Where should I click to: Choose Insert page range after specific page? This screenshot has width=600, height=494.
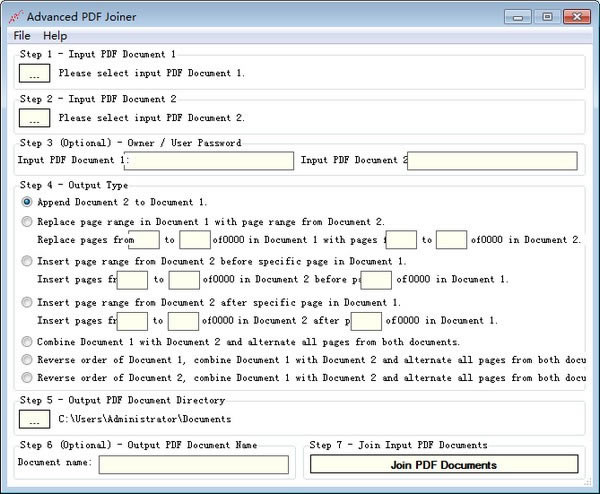click(27, 302)
